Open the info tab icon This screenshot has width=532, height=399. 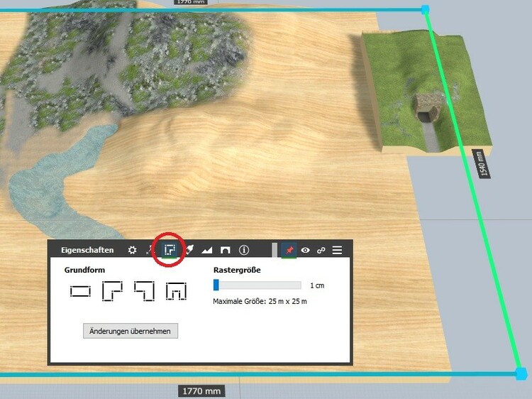[243, 250]
